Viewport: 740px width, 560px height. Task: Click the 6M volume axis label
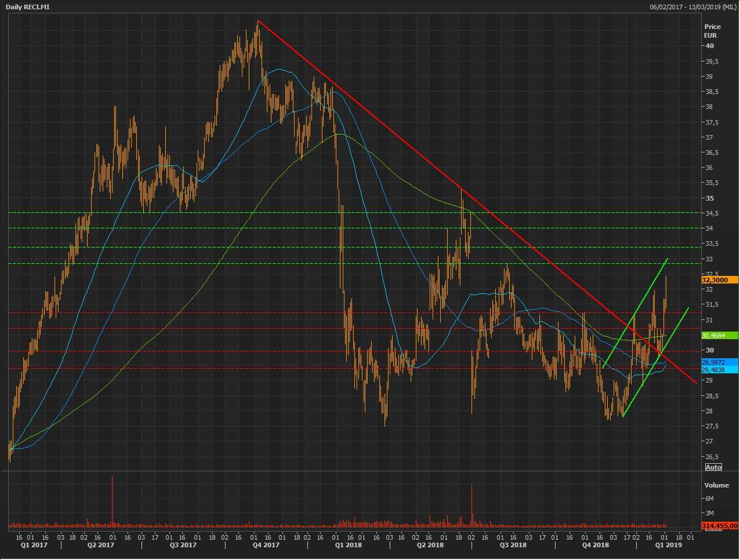[709, 499]
